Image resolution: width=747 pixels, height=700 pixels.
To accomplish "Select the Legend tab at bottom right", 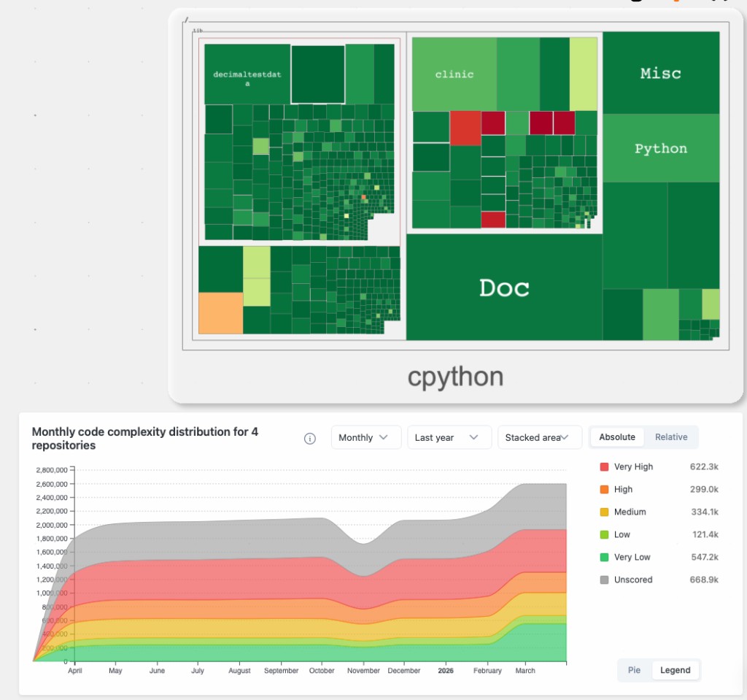I will coord(675,670).
